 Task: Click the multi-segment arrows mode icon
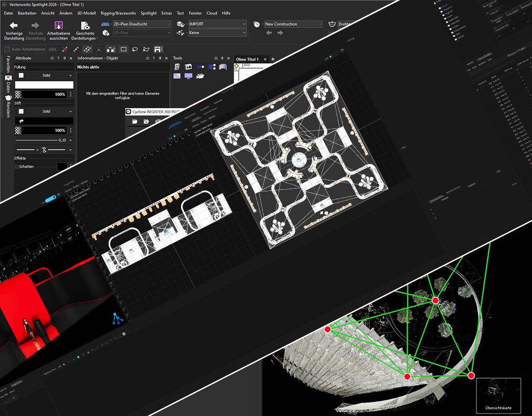click(x=87, y=49)
